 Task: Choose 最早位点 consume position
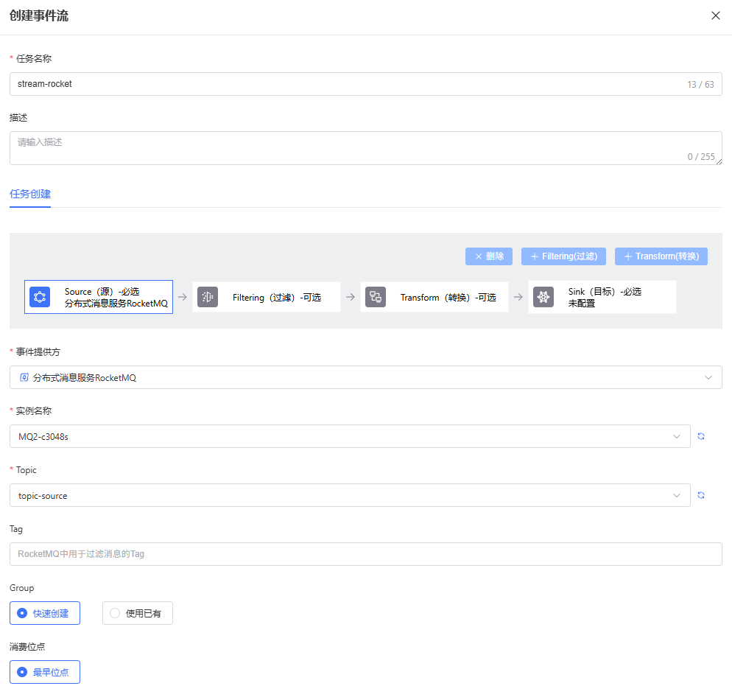click(x=45, y=672)
